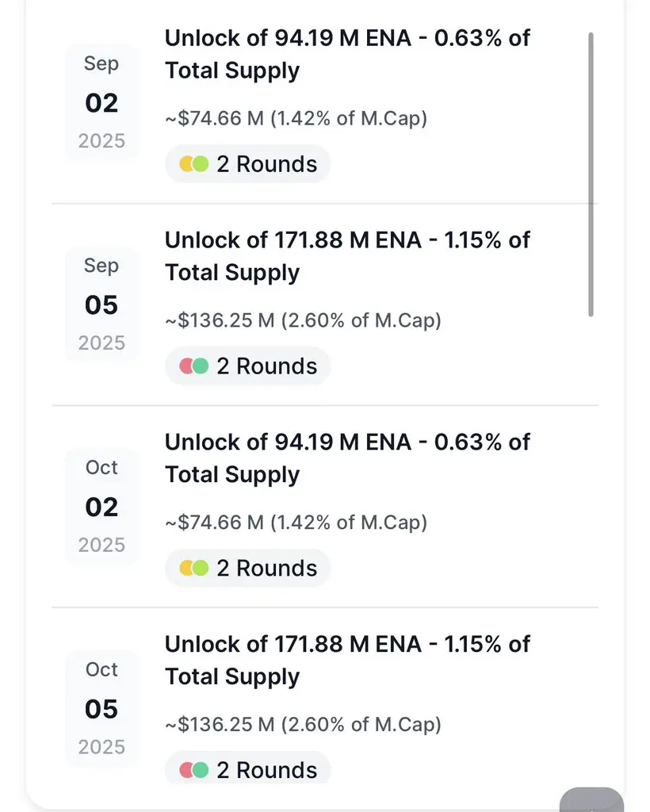The image size is (650, 812).
Task: Open the 2 Rounds badge for Sep 02
Action: click(x=248, y=164)
